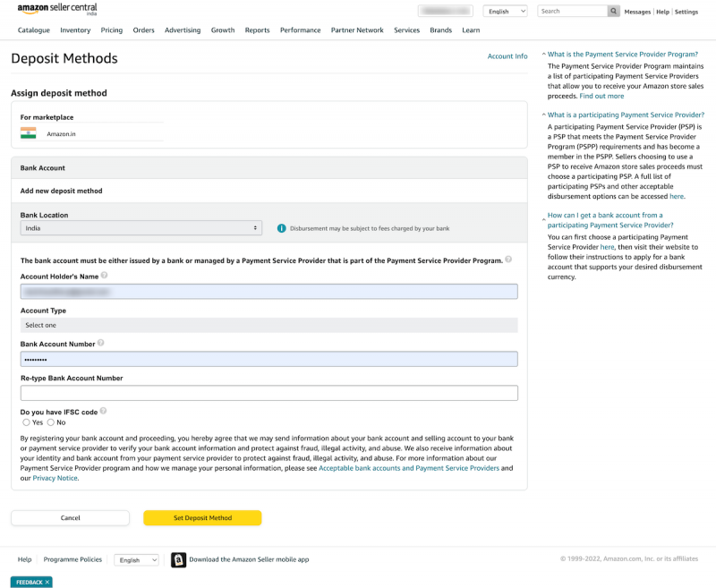Click help icon next to IFSC code question
Image resolution: width=716 pixels, height=588 pixels.
[x=103, y=411]
